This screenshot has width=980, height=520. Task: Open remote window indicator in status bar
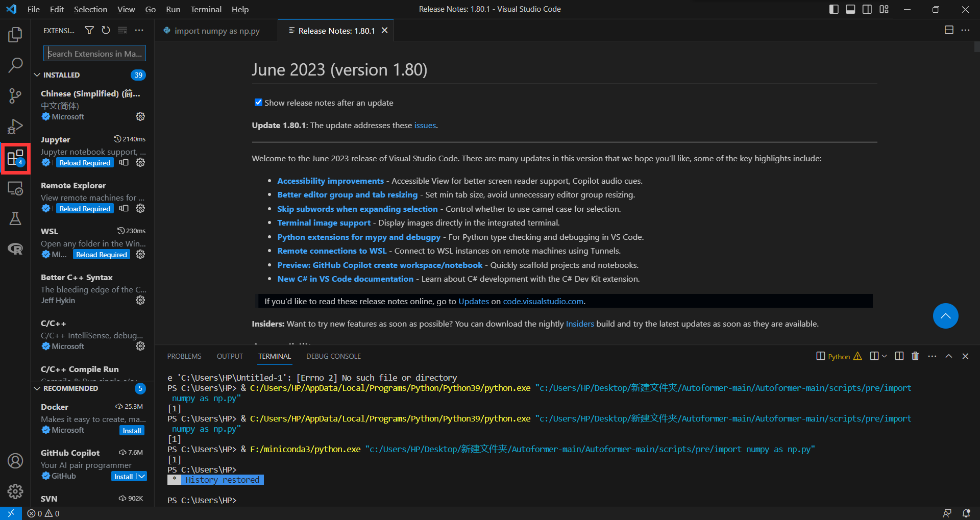[x=11, y=513]
